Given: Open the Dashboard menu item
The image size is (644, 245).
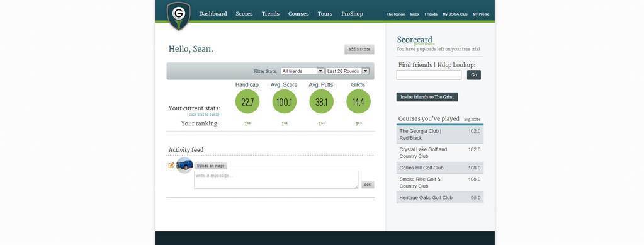Looking at the screenshot, I should click(x=213, y=14).
